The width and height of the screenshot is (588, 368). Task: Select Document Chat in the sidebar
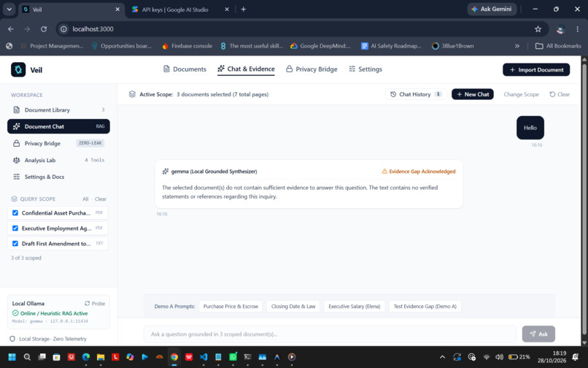pos(58,126)
